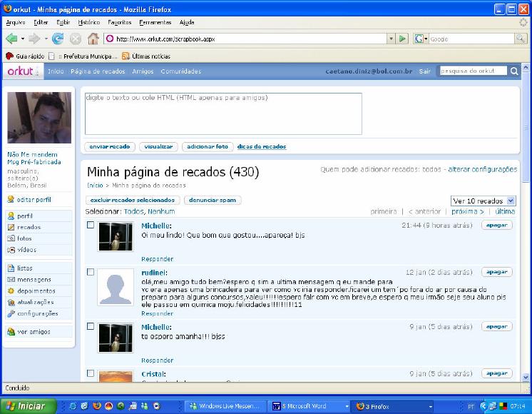Viewport: 532px width, 414px height.
Task: Click the green Go arrow beside the address bar
Action: (402, 39)
